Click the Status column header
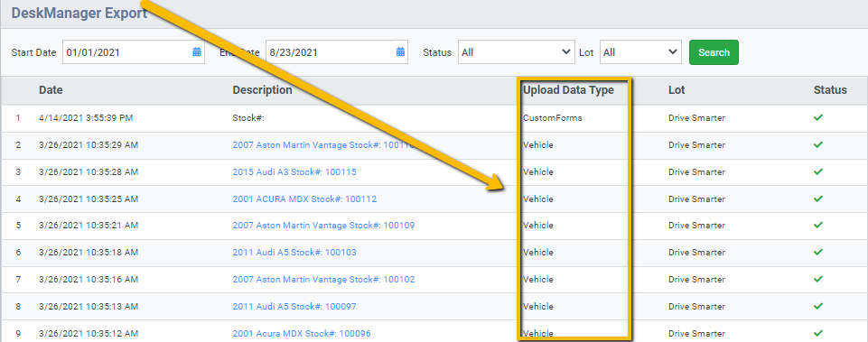 pos(830,89)
